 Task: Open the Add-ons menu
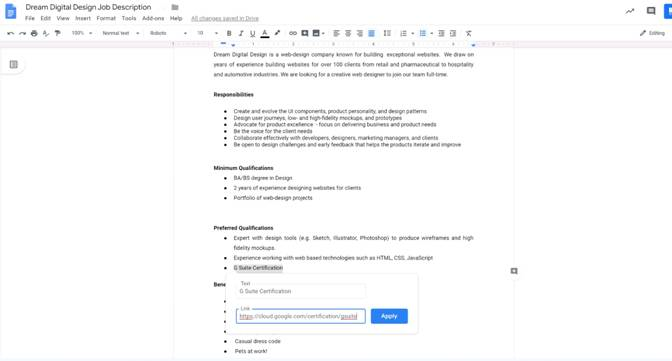coord(153,18)
